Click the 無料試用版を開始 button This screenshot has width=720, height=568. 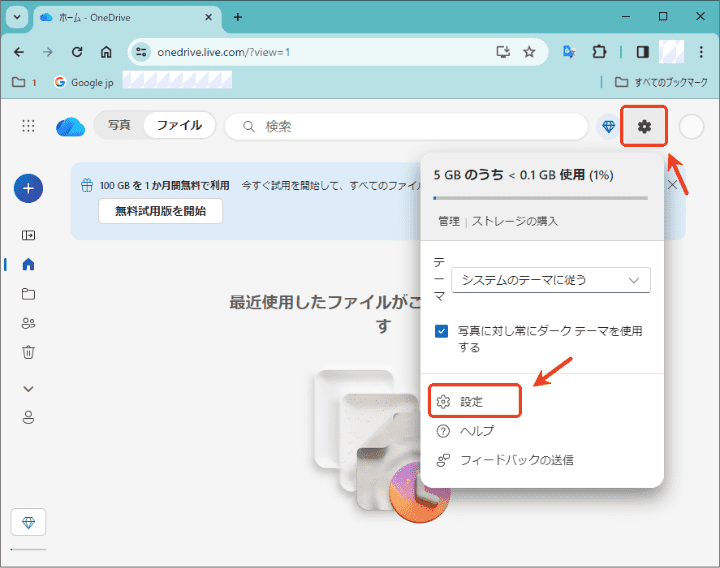point(160,211)
